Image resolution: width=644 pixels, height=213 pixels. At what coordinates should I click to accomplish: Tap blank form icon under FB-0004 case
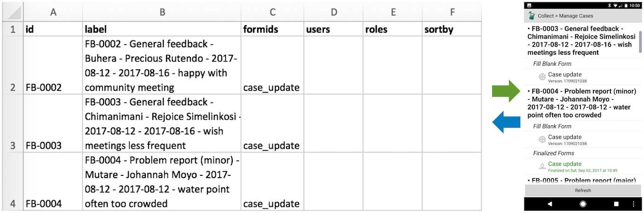pyautogui.click(x=542, y=140)
